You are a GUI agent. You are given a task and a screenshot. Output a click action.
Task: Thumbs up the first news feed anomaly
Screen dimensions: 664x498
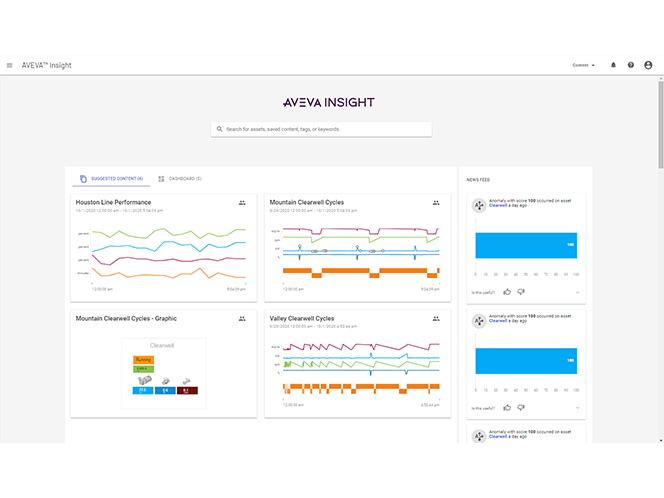click(507, 292)
